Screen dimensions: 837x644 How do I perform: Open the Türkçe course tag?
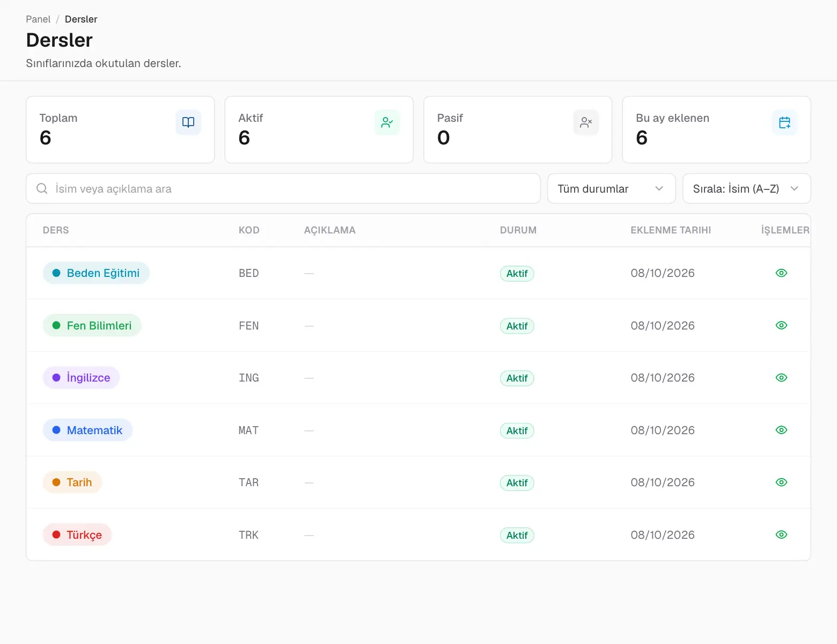77,535
